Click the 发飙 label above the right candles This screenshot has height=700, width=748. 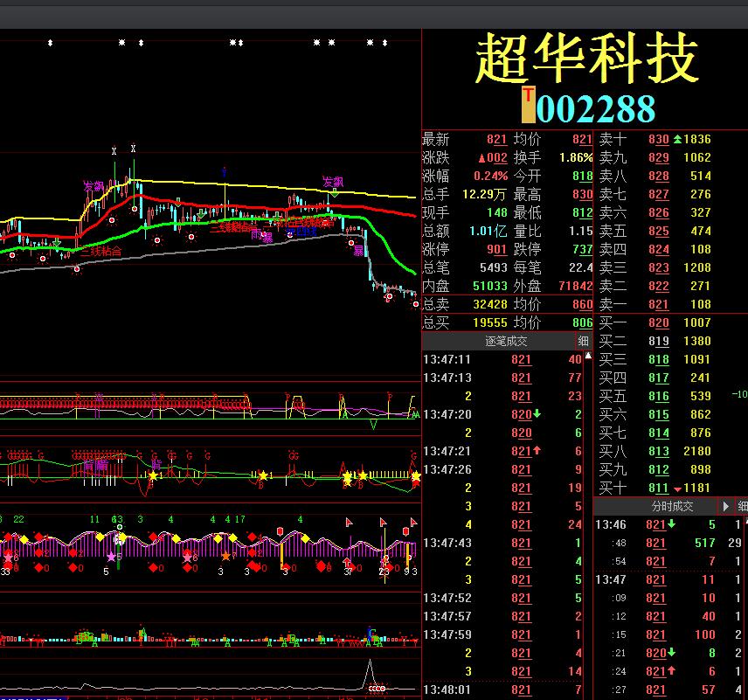[333, 182]
